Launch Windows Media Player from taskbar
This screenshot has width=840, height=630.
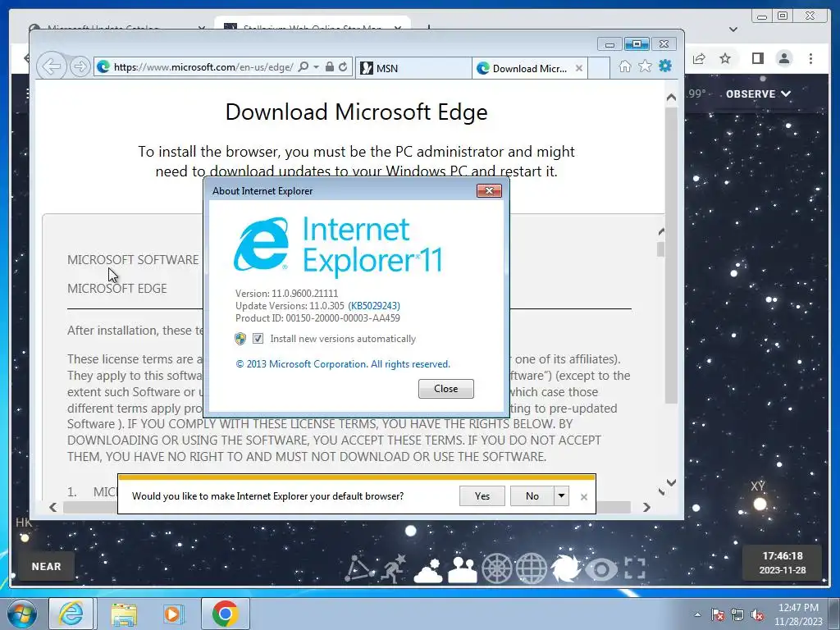pyautogui.click(x=172, y=614)
